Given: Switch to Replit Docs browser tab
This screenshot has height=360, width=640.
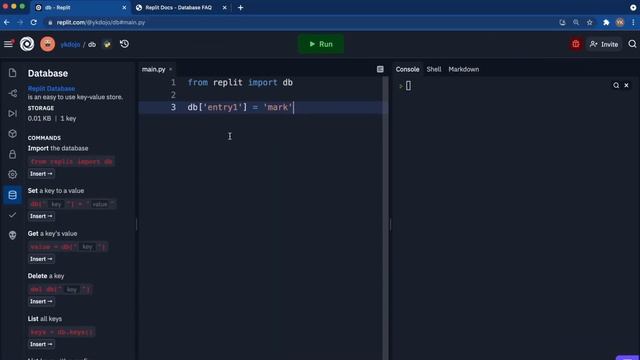Looking at the screenshot, I should click(x=178, y=7).
